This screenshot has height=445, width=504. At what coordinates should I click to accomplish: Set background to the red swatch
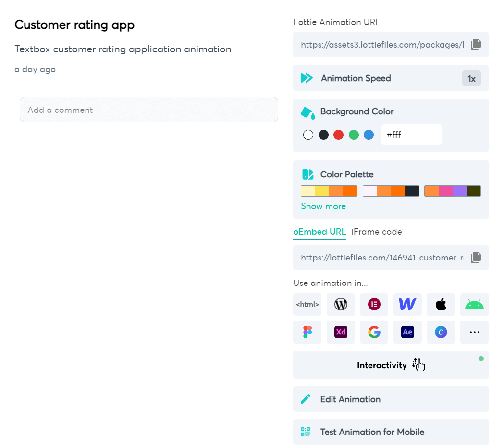(x=338, y=135)
